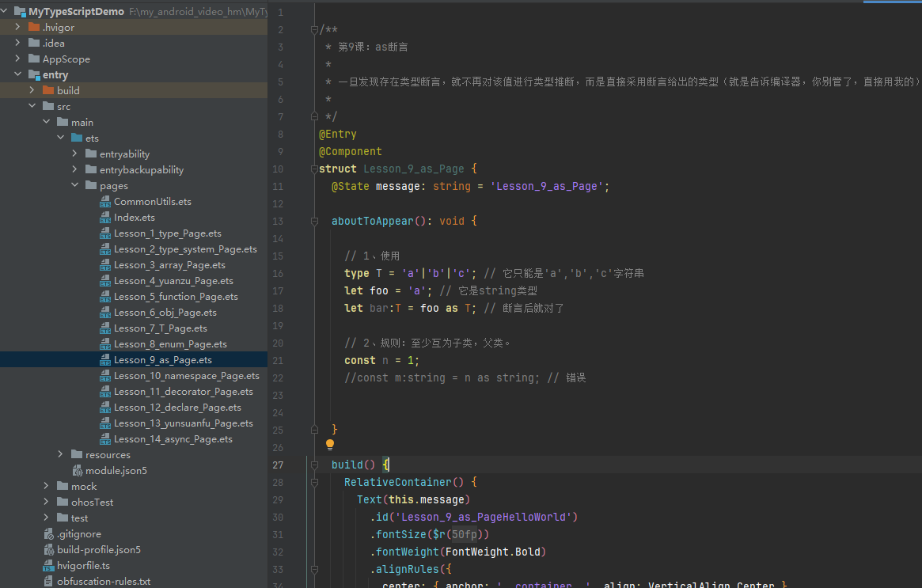Select Lesson_9_as_Page.ets in tree
The image size is (922, 588).
point(163,360)
